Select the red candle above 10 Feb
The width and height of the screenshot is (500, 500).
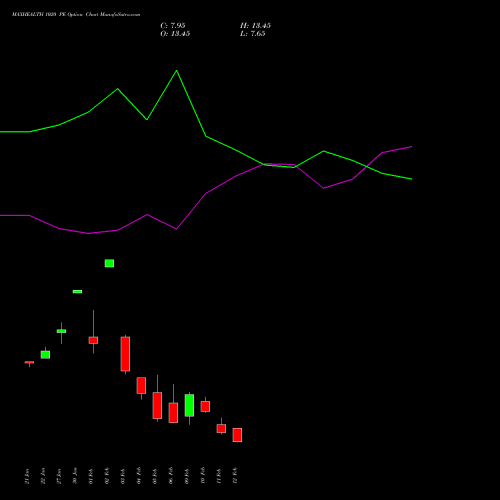tap(205, 406)
